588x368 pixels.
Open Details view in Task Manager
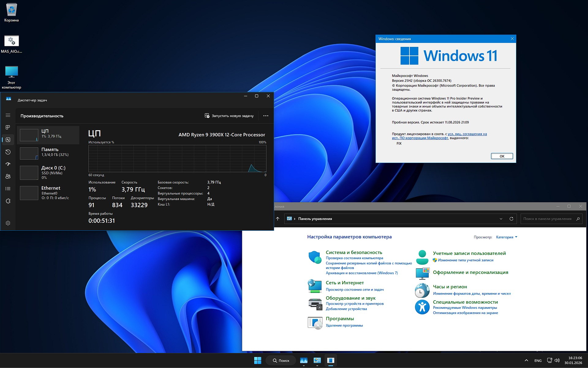click(x=8, y=189)
